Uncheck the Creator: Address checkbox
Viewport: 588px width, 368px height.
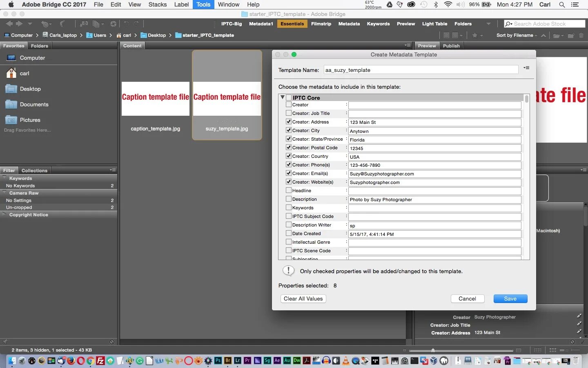click(289, 121)
